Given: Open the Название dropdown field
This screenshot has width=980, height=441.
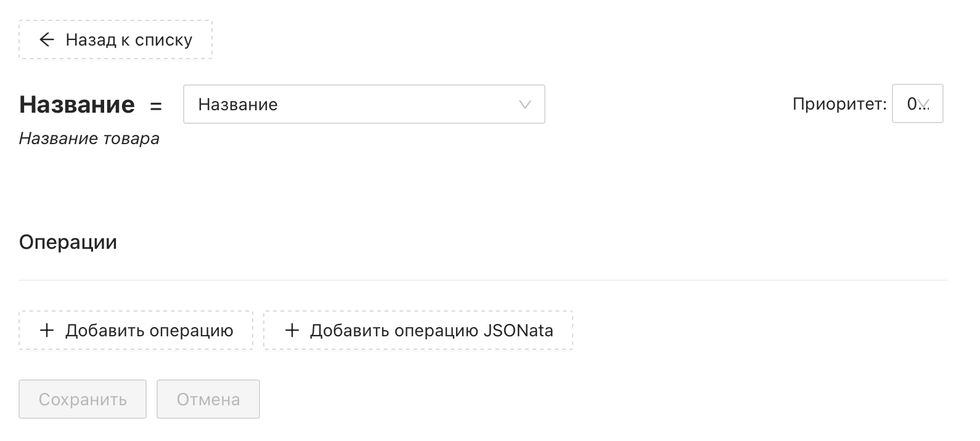Looking at the screenshot, I should (364, 104).
